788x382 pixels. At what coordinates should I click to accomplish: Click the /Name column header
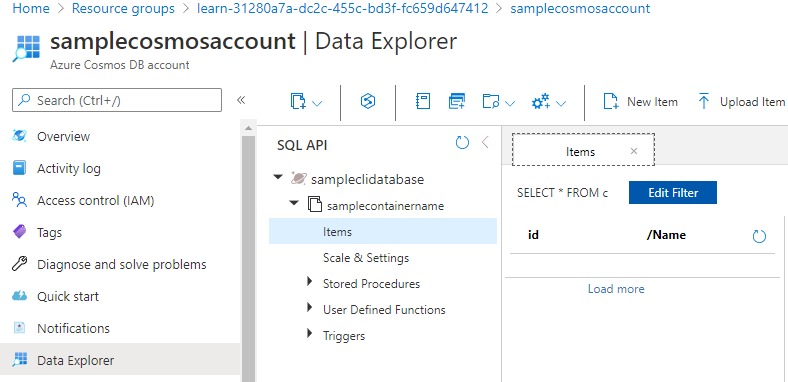[x=666, y=235]
